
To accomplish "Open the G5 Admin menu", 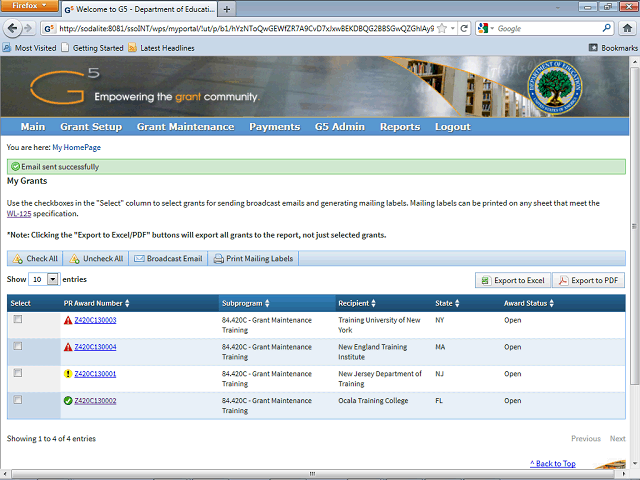I will (x=340, y=127).
